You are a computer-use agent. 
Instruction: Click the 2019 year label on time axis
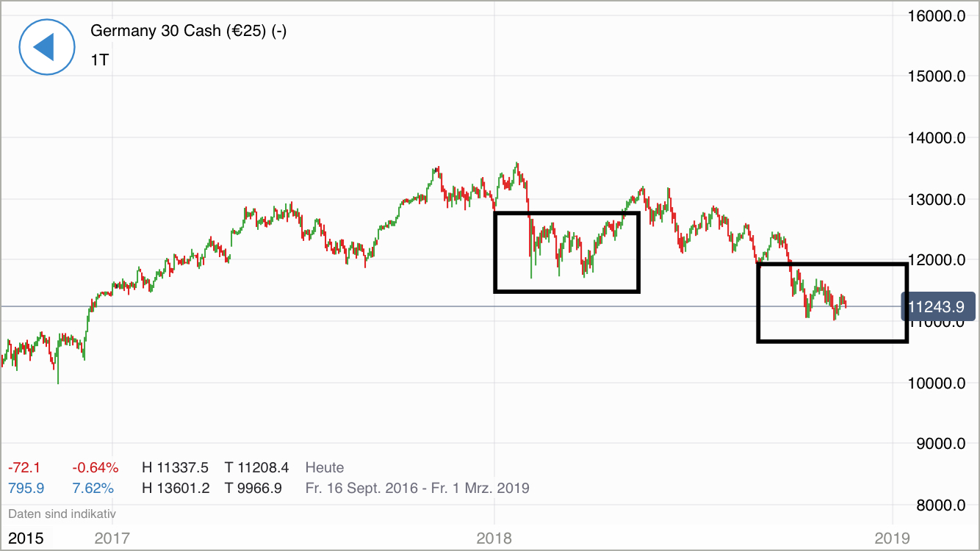tap(893, 537)
